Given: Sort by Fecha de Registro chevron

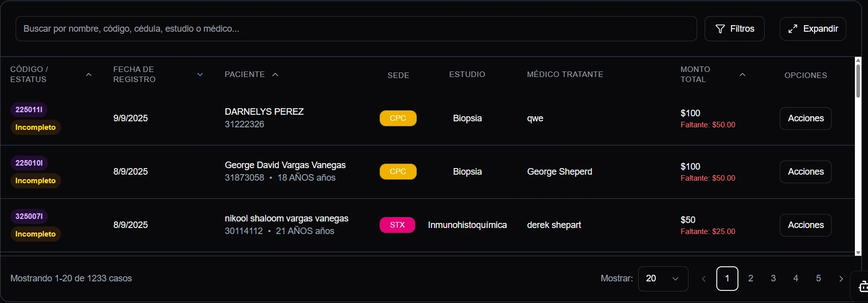Looking at the screenshot, I should 200,74.
